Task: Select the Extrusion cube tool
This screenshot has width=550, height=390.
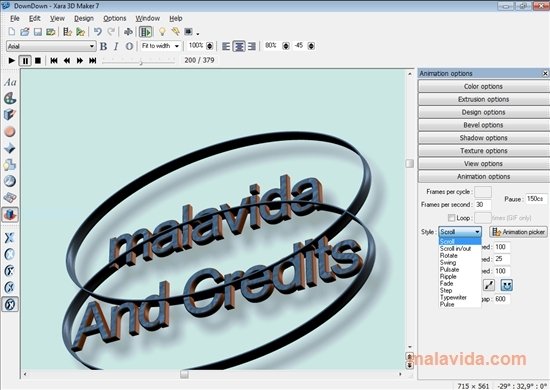Action: tap(10, 115)
